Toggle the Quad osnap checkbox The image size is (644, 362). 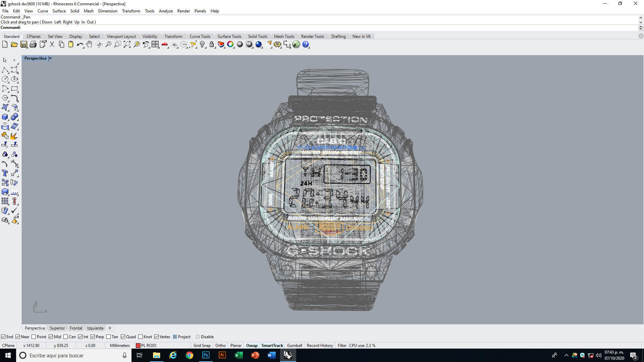123,337
